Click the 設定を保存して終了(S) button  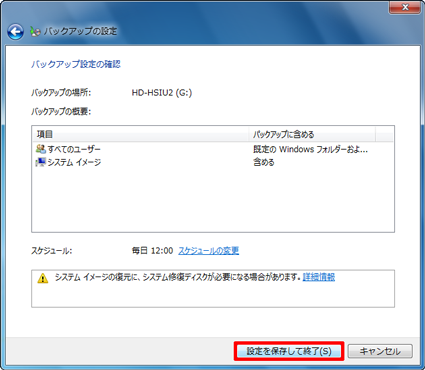289,351
